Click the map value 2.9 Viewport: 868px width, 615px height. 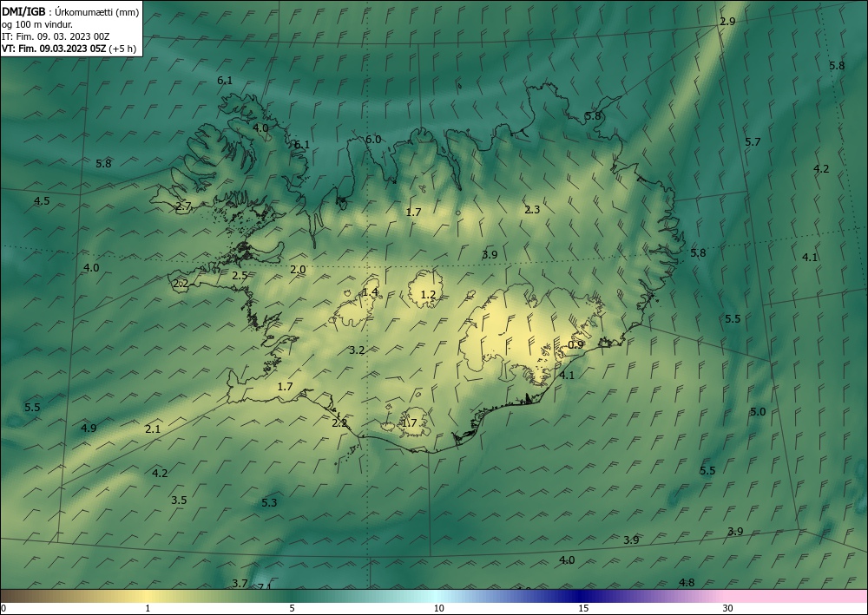click(727, 22)
